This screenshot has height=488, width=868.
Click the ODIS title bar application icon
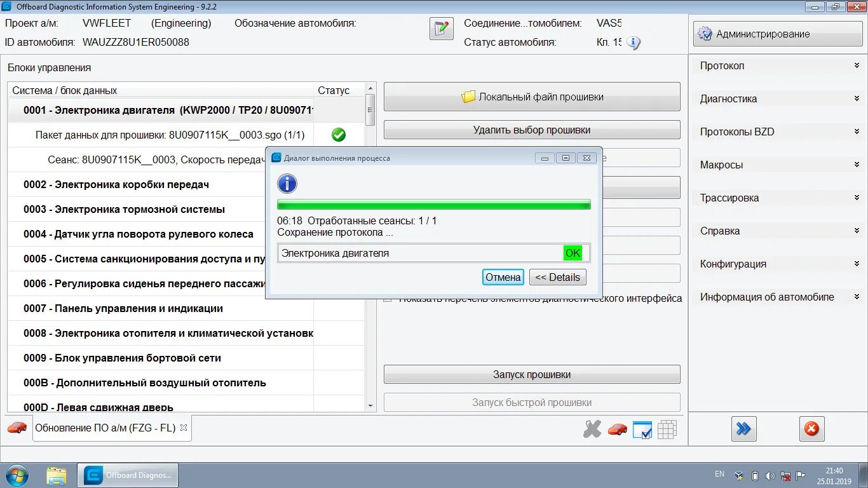click(7, 6)
